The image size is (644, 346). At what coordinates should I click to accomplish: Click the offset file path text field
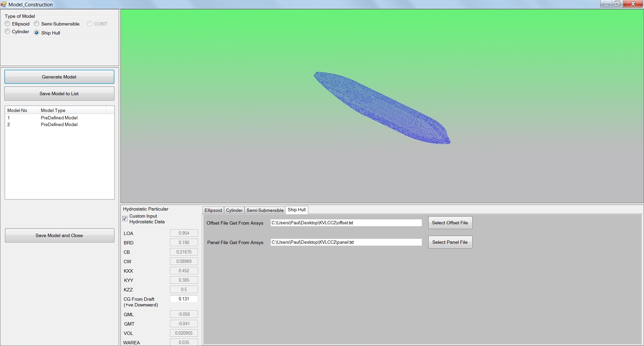(x=346, y=223)
